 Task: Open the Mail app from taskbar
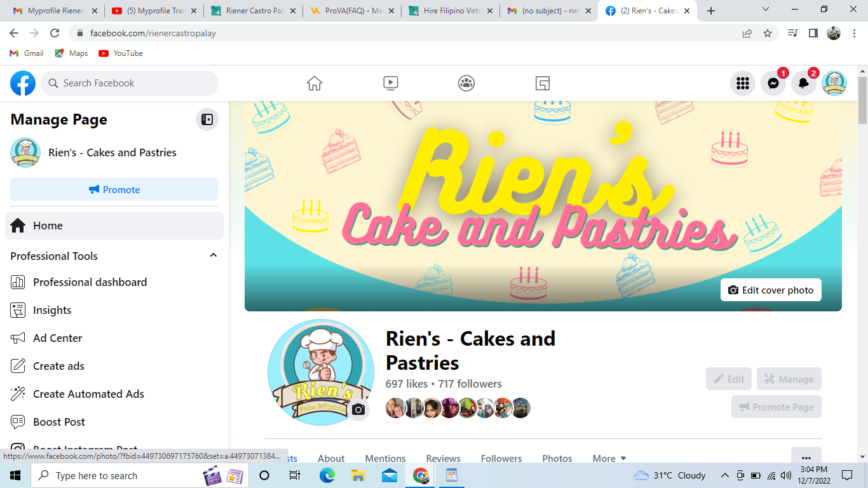point(389,475)
